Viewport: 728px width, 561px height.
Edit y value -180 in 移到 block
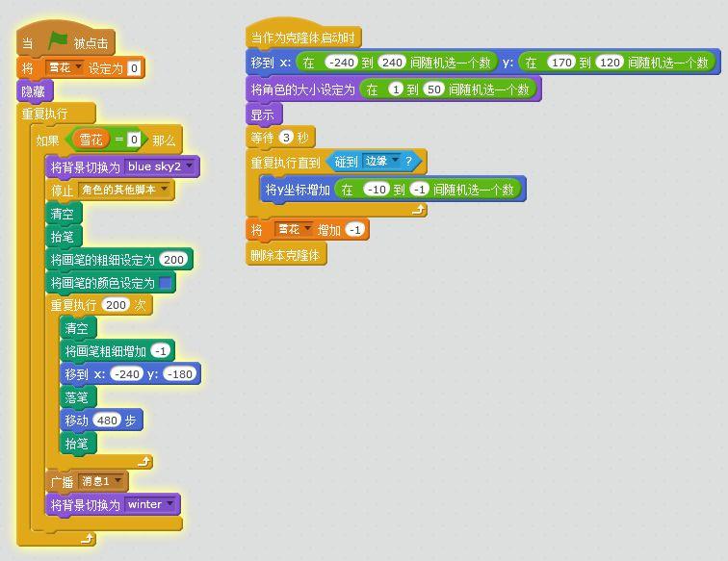[180, 374]
